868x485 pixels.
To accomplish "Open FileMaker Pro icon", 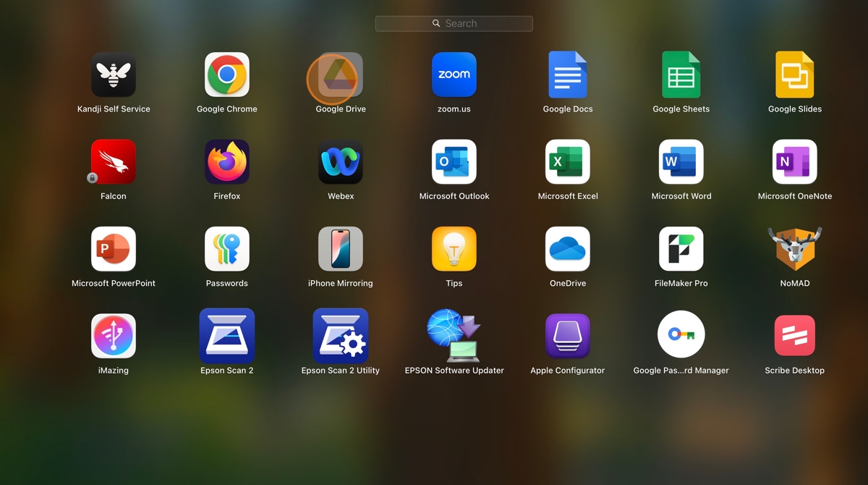I will click(x=681, y=249).
